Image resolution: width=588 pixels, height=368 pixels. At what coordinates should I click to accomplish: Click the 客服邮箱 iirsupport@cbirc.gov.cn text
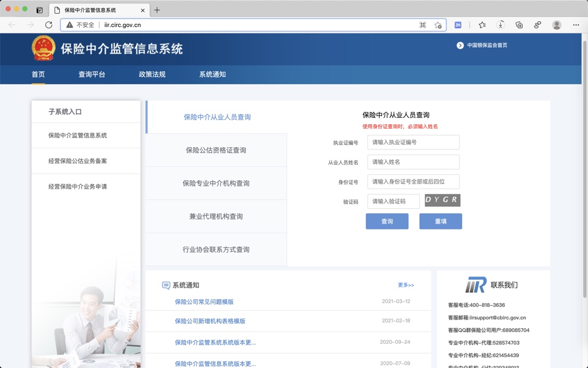coord(487,317)
